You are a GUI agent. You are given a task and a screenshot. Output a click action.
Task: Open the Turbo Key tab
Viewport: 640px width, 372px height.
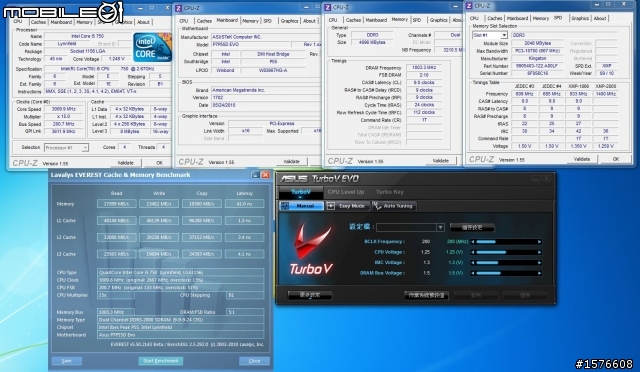[x=390, y=192]
